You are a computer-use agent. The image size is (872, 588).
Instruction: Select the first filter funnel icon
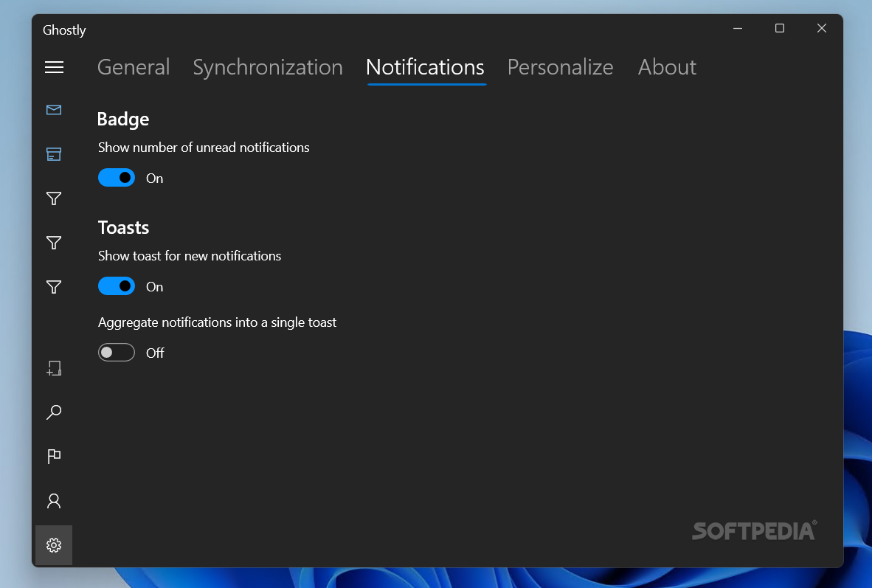[x=54, y=198]
